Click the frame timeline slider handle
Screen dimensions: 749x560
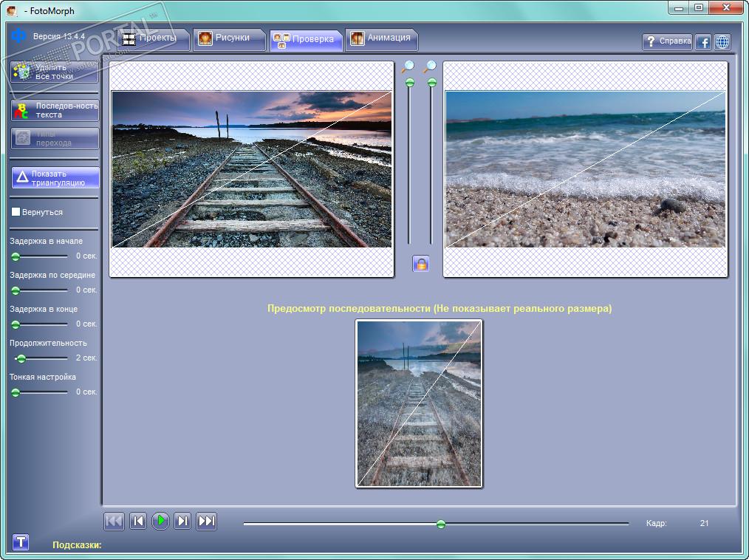coord(441,524)
